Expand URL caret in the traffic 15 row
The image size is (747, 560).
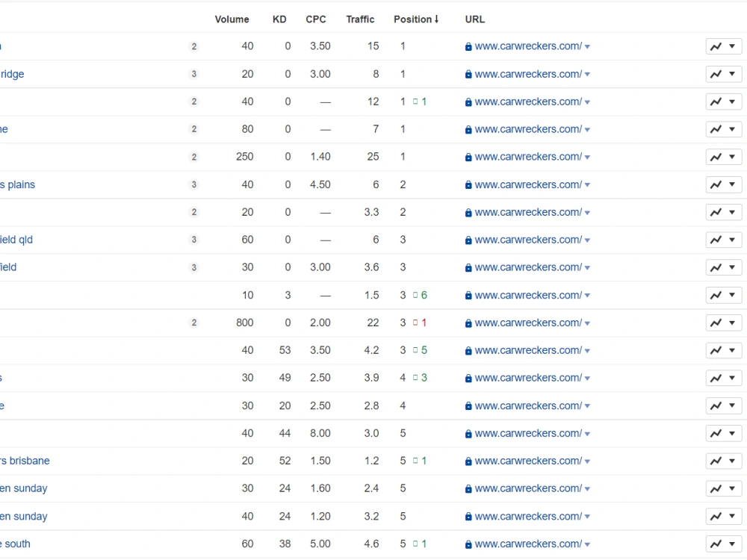(x=587, y=46)
